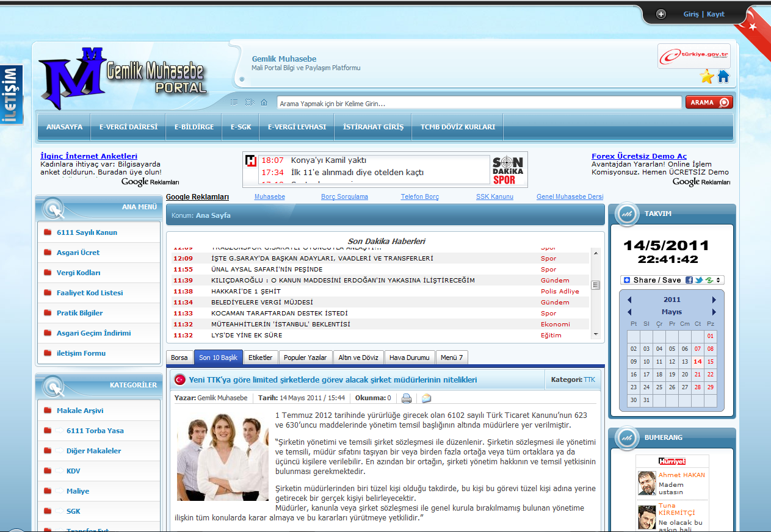
Task: Click the Hürriyet logo in Bumerang panel
Action: coord(672,461)
